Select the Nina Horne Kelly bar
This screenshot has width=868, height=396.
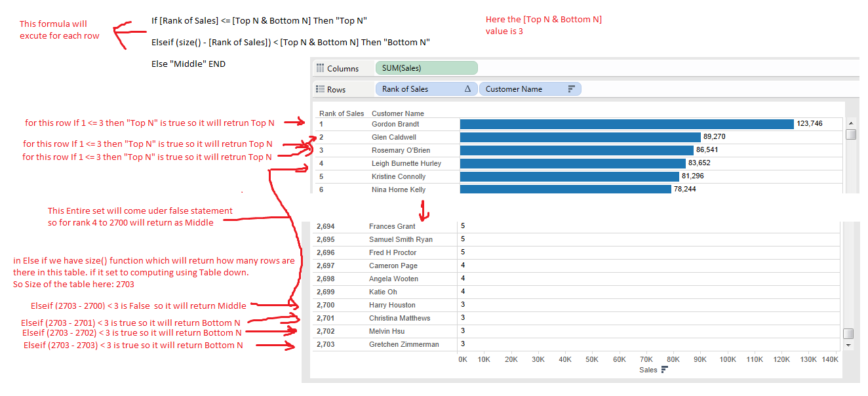pos(566,189)
